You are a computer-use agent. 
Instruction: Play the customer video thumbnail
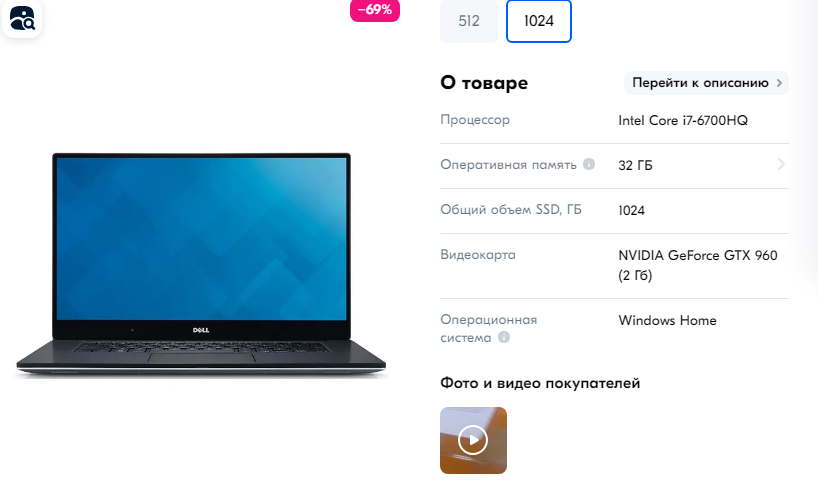coord(473,440)
